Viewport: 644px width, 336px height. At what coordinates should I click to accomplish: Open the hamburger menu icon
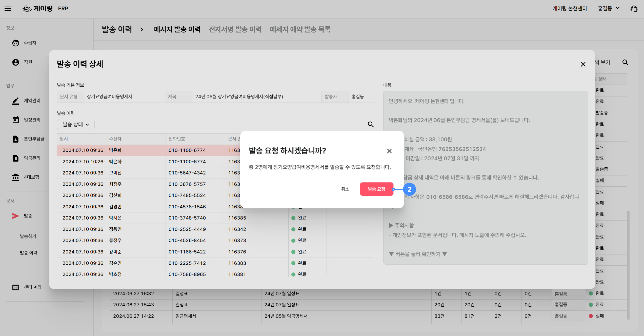coord(8,9)
